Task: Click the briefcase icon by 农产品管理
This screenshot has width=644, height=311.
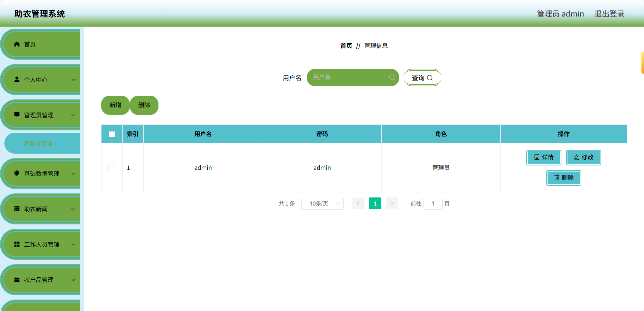Action: tap(17, 280)
